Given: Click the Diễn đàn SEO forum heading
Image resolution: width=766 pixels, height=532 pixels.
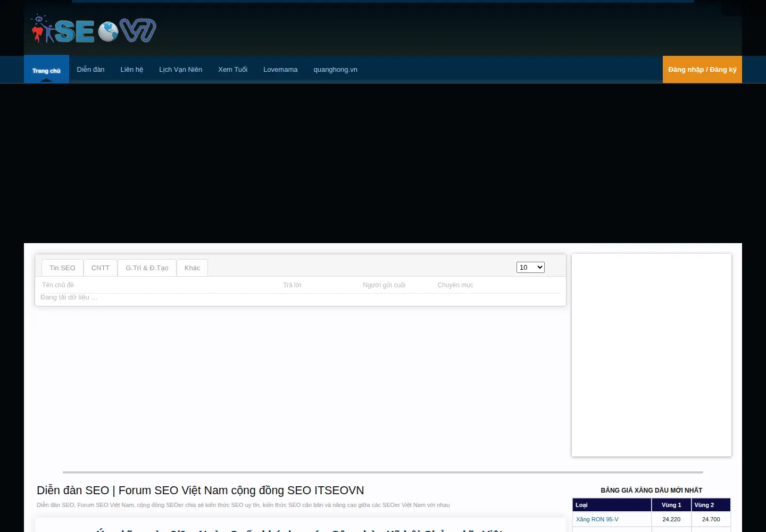Looking at the screenshot, I should [x=201, y=491].
